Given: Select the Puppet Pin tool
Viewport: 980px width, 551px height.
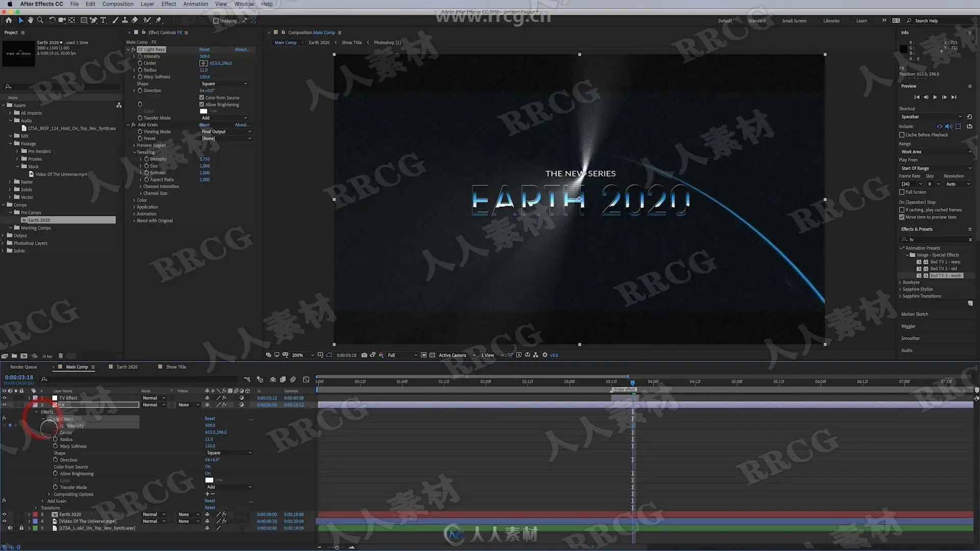Looking at the screenshot, I should 159,20.
